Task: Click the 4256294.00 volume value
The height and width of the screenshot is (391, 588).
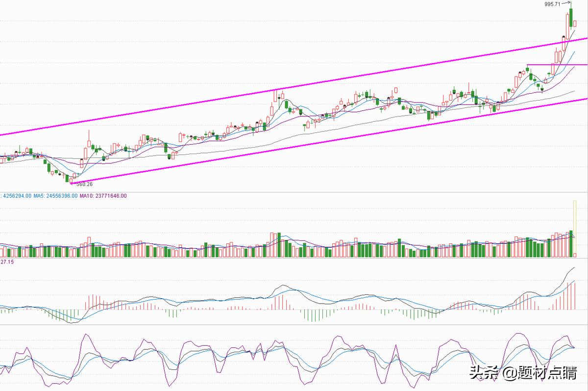Action: pos(18,196)
